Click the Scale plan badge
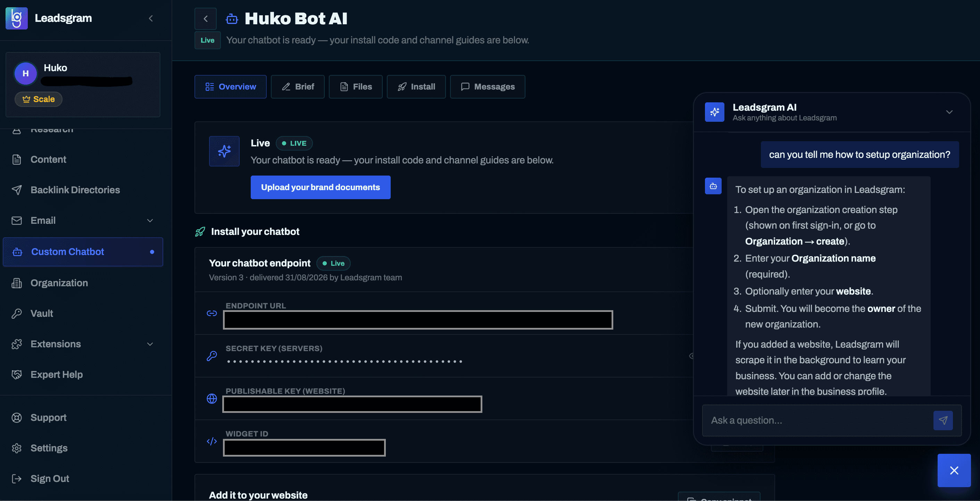Image resolution: width=980 pixels, height=501 pixels. 39,99
